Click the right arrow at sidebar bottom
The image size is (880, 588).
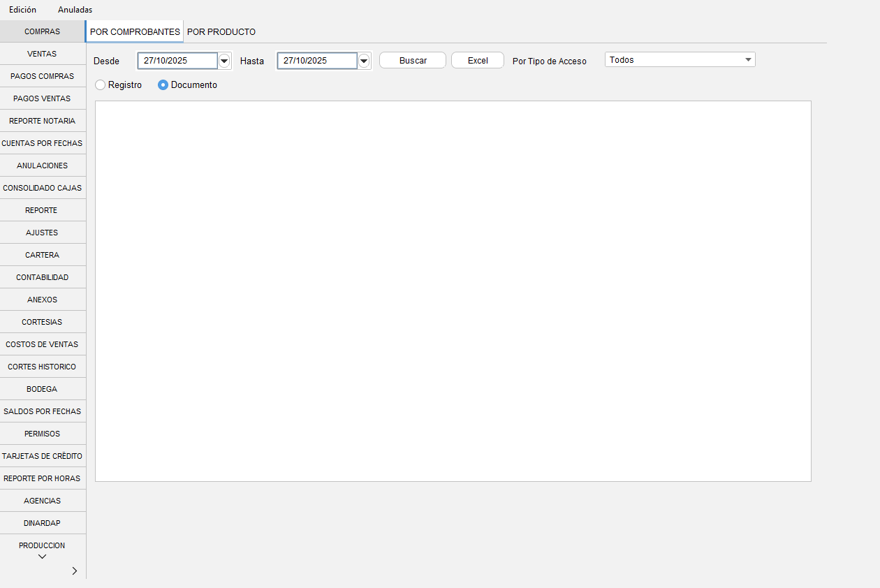pyautogui.click(x=75, y=571)
